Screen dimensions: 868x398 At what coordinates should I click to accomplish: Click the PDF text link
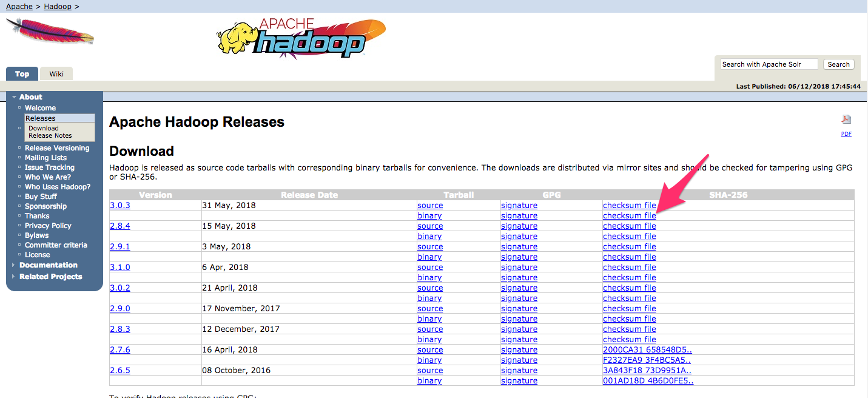coord(846,134)
